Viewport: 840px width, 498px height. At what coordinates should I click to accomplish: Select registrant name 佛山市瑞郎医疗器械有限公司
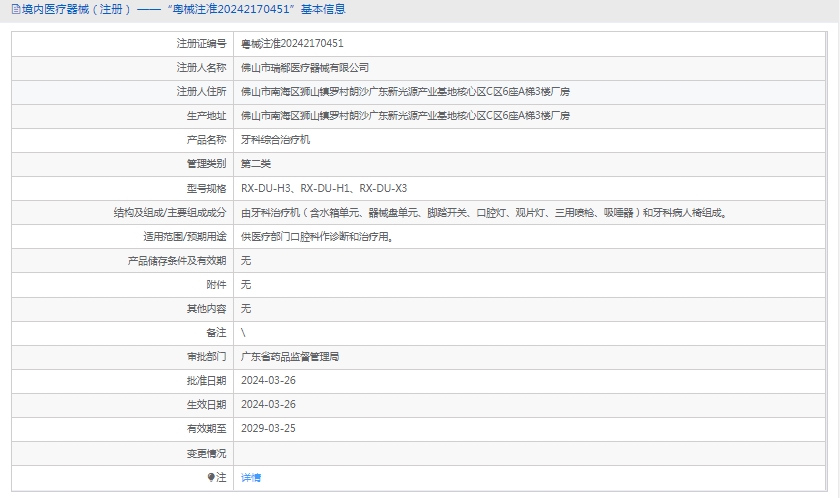305,68
